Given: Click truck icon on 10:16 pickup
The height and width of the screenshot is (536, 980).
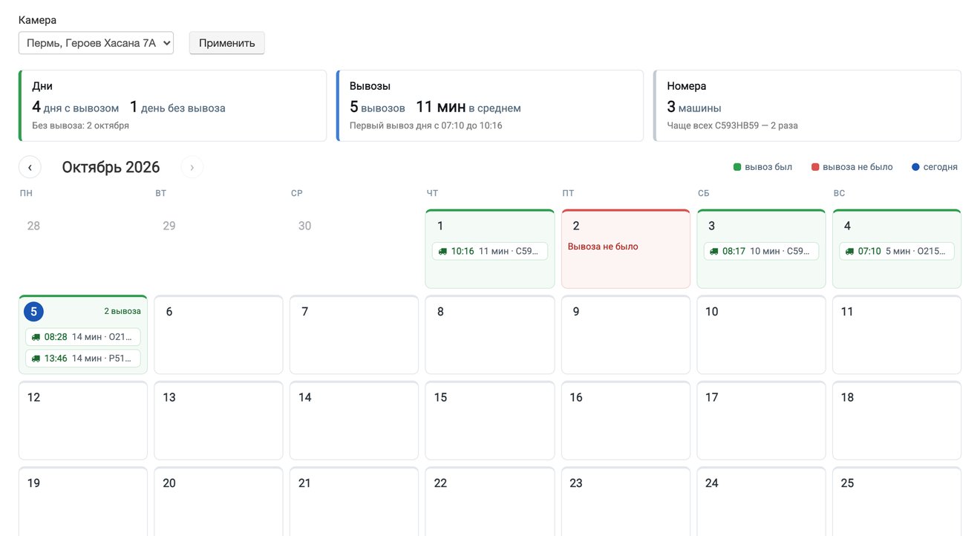Looking at the screenshot, I should (x=442, y=252).
